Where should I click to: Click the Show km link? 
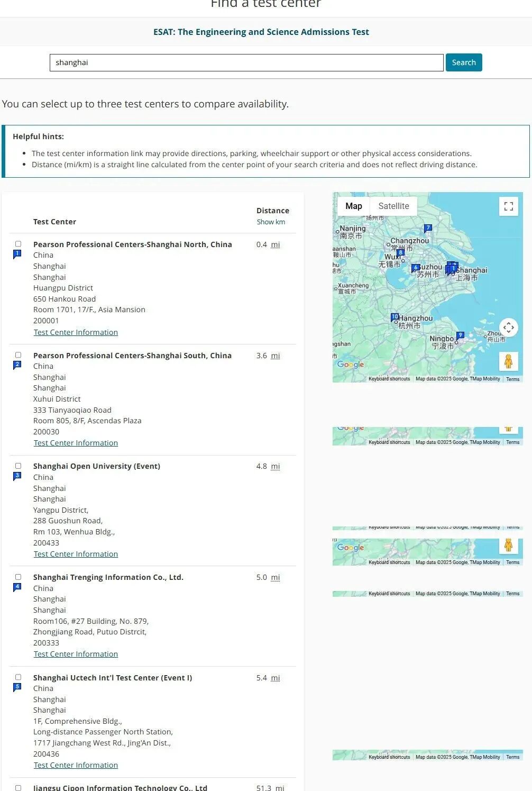271,222
